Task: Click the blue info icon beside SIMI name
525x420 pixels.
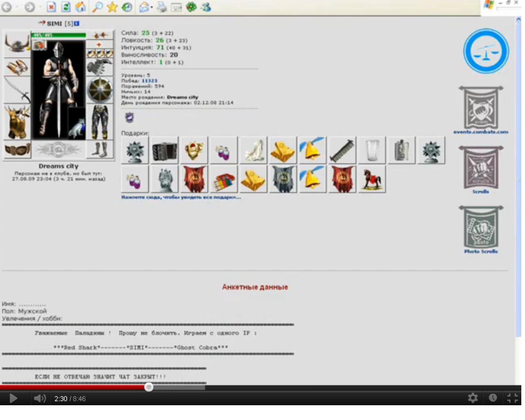Action: (x=77, y=23)
